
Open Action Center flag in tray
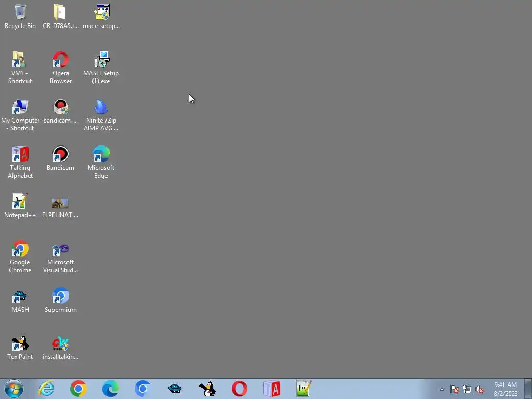[x=455, y=389]
